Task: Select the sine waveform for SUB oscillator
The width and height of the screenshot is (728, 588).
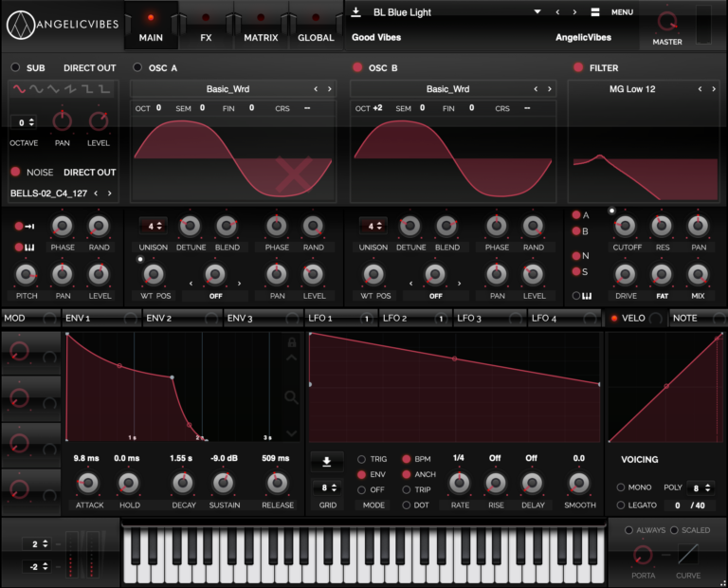Action: 37,89
